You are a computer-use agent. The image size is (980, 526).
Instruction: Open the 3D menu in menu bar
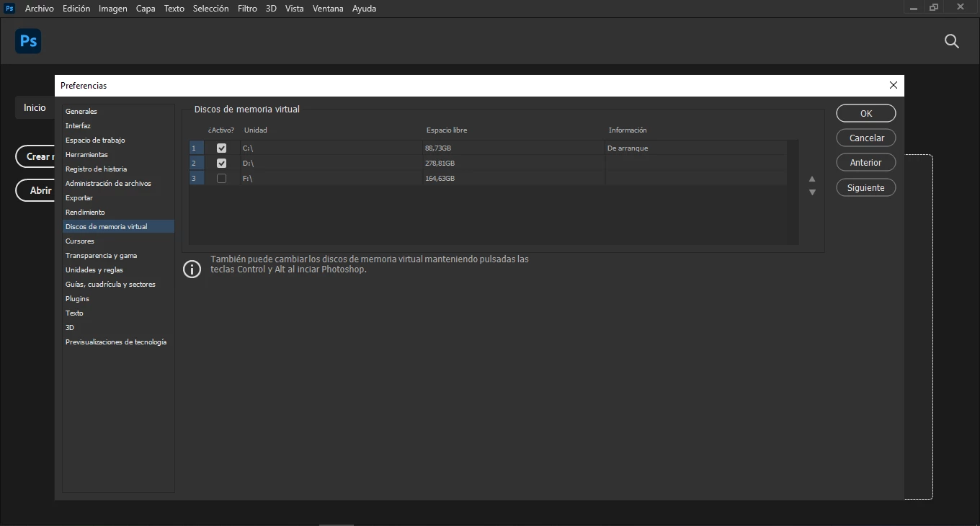coord(271,9)
